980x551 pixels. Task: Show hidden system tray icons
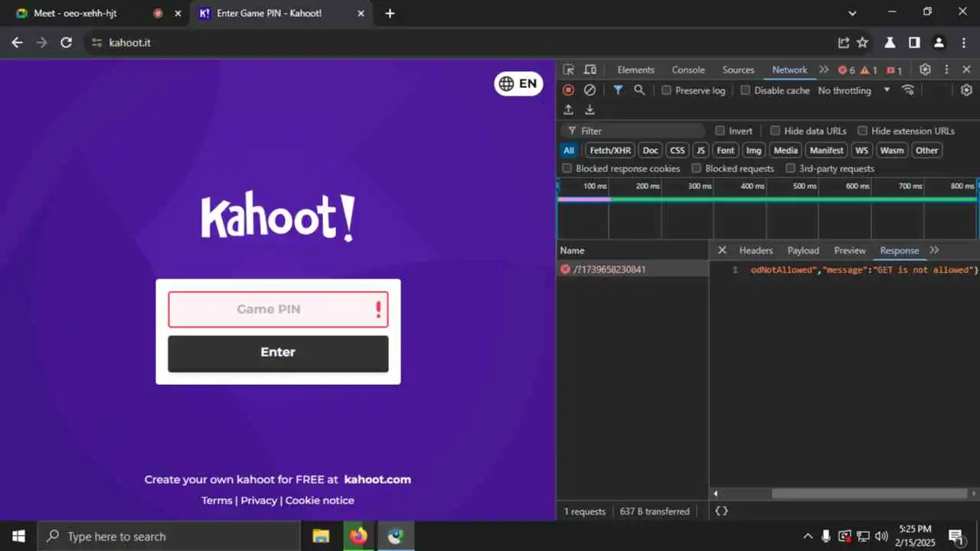point(807,536)
